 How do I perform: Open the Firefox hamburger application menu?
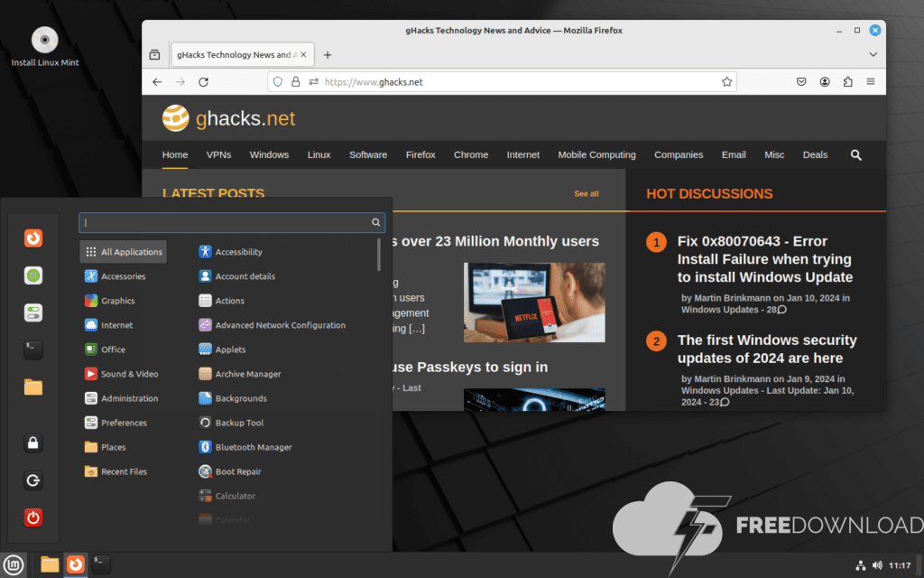tap(870, 82)
